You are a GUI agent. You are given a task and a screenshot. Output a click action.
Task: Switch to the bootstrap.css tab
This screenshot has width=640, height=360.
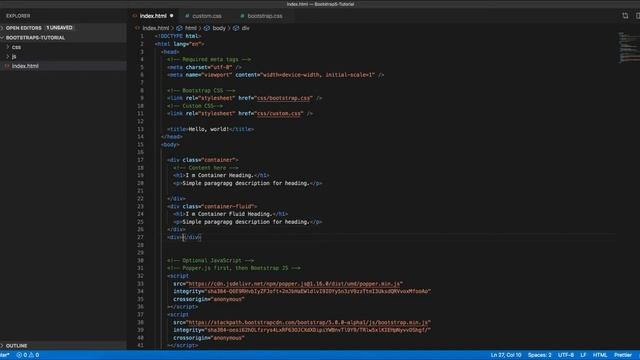[x=264, y=16]
